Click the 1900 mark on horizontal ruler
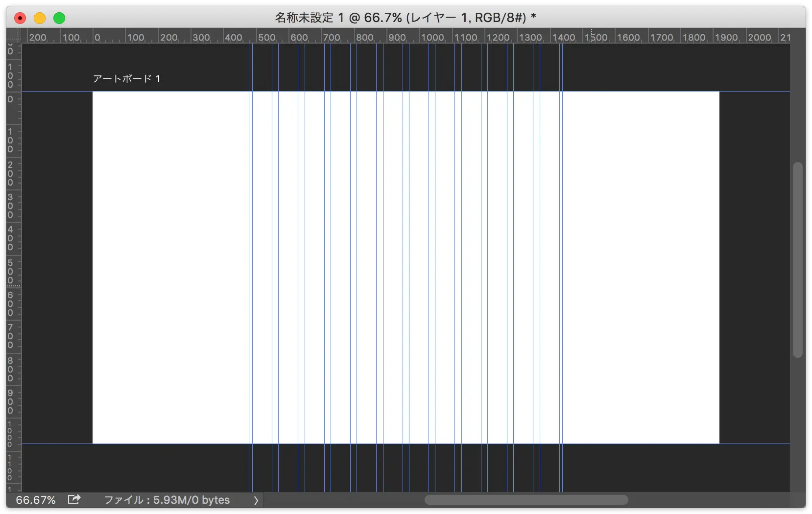Viewport: 812px width, 514px height. click(x=726, y=37)
